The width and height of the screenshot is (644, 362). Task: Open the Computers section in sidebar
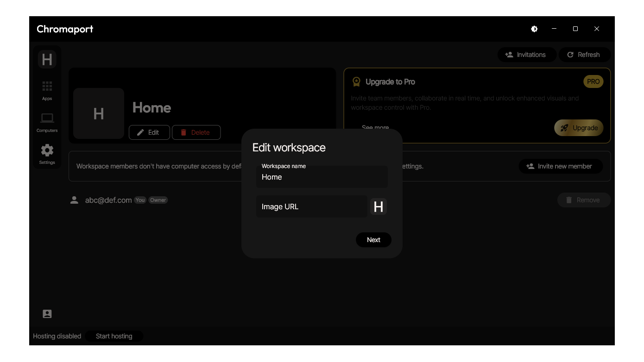tap(47, 122)
